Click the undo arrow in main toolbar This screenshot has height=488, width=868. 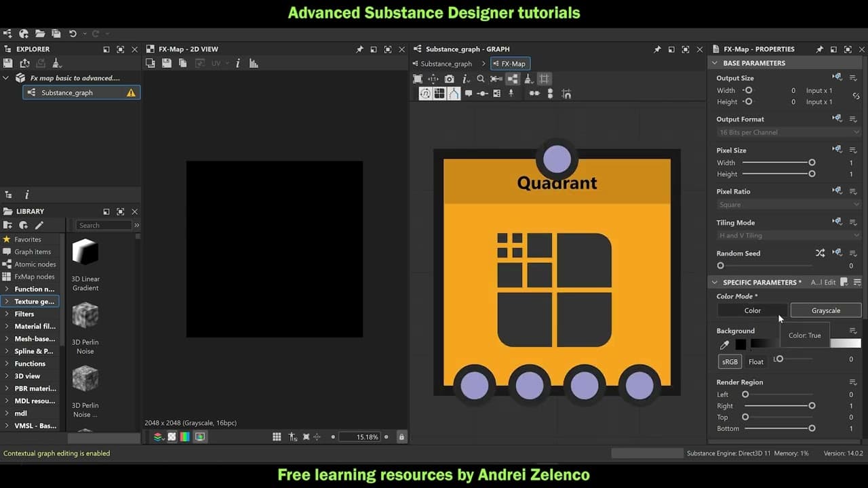pyautogui.click(x=73, y=33)
